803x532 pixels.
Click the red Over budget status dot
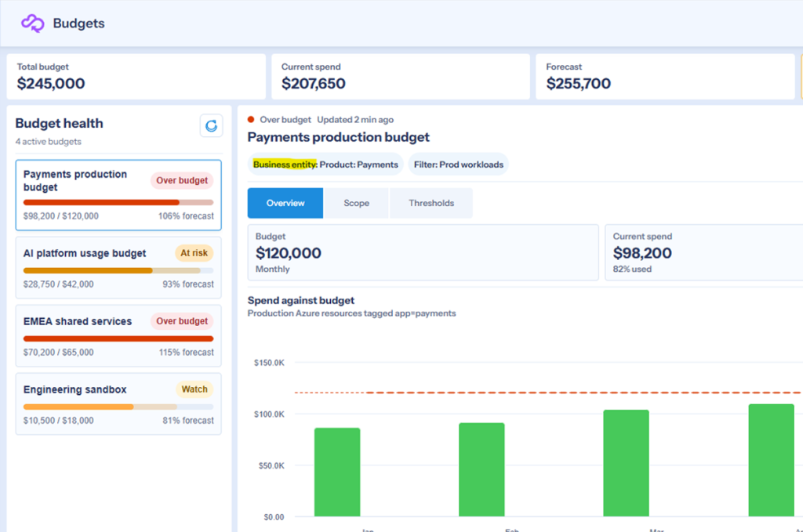point(251,120)
